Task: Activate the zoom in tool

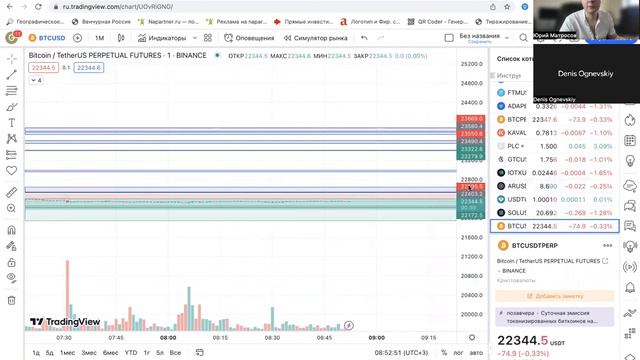Action: tap(11, 208)
